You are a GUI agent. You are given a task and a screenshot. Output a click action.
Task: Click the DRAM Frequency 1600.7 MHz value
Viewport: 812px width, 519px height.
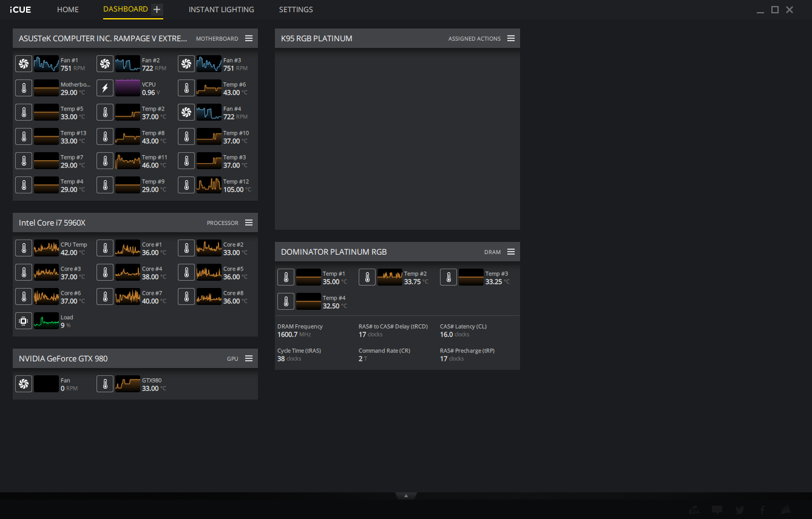tap(294, 335)
